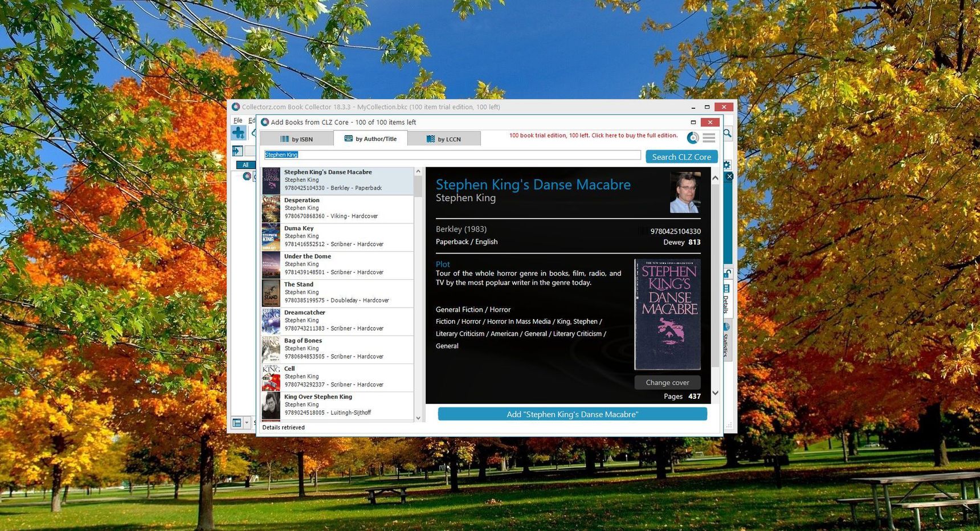Click the Plot heading in details

point(443,264)
